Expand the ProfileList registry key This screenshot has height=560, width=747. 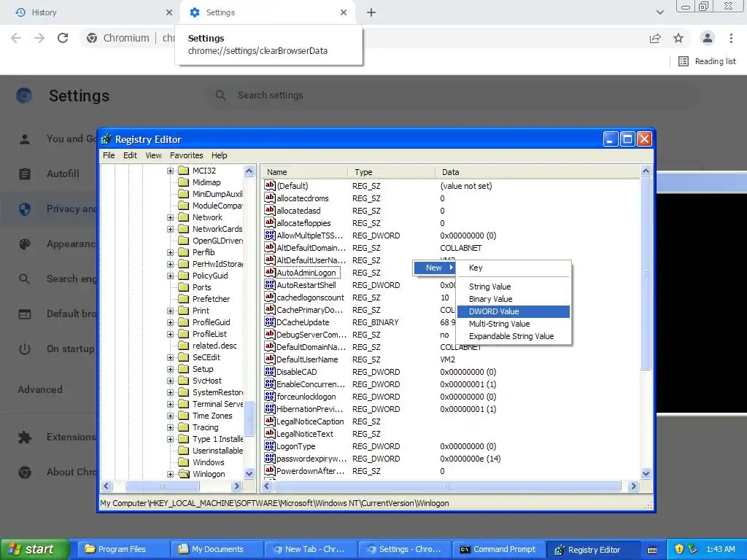(170, 334)
